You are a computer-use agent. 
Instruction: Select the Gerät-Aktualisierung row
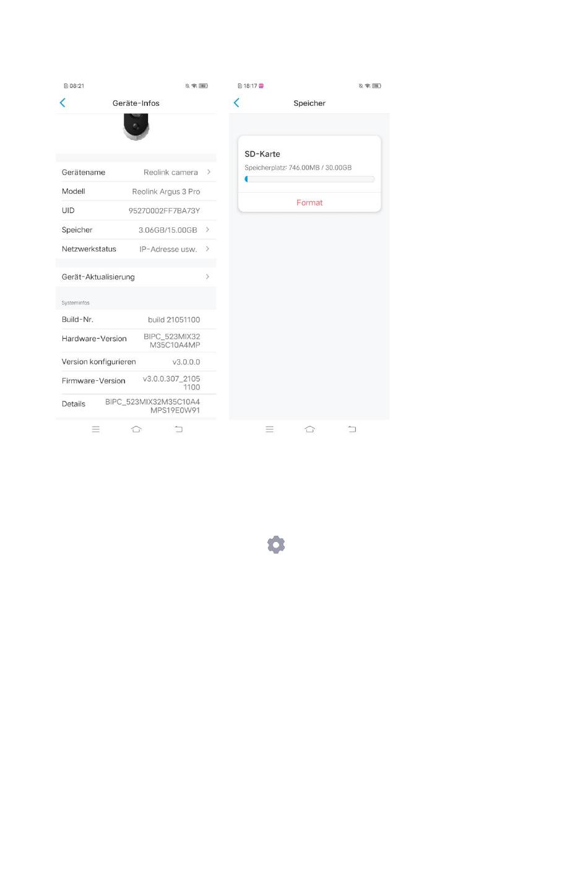click(136, 277)
